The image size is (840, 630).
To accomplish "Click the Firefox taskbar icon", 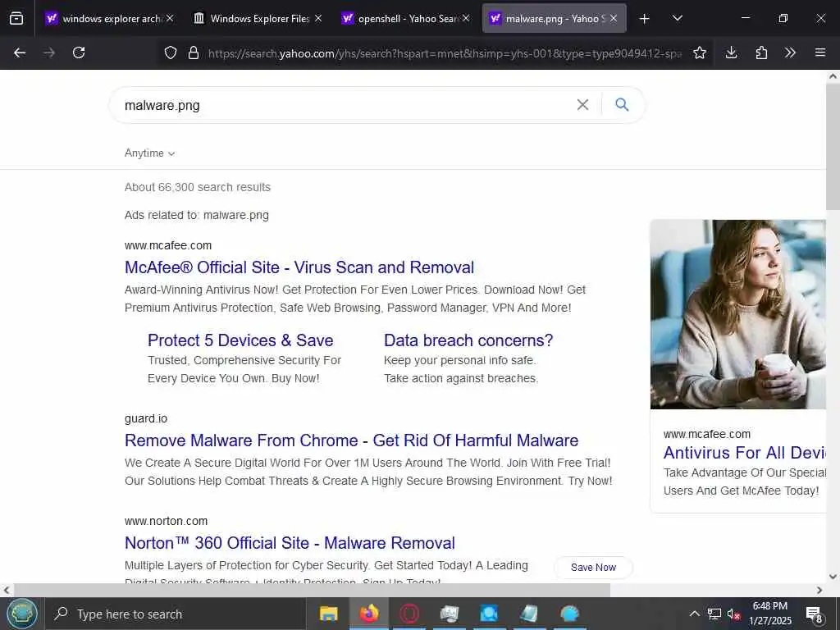I will pyautogui.click(x=368, y=614).
